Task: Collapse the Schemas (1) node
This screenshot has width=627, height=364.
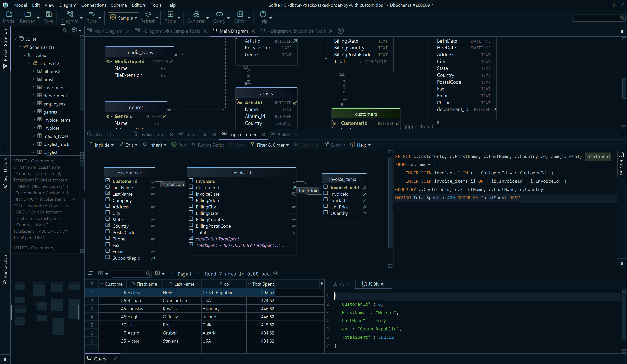Action: point(20,47)
